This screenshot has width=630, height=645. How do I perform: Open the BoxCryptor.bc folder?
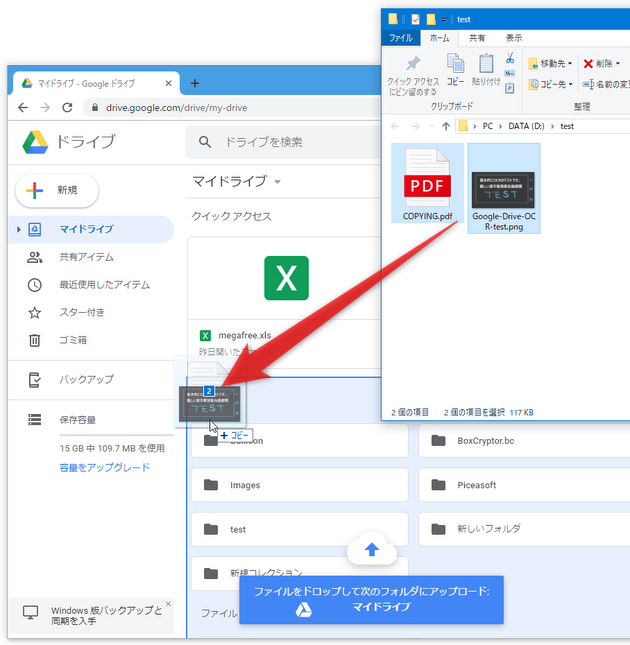524,441
